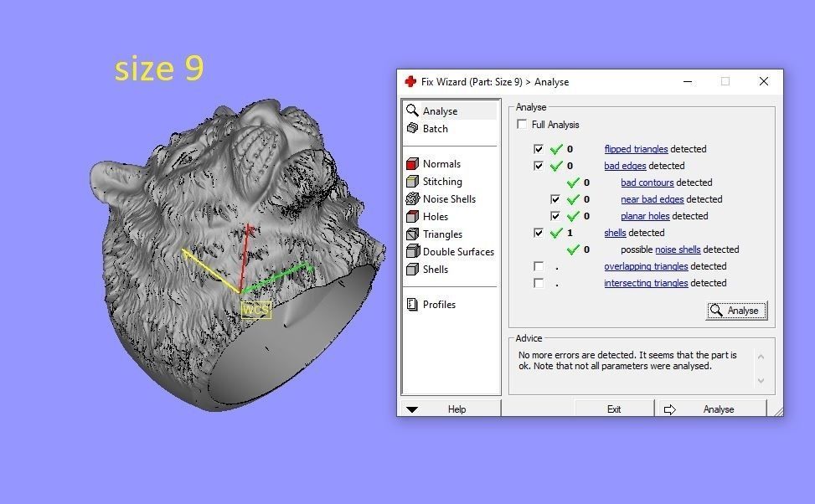Click the bad contours link
This screenshot has height=504, width=815.
[x=647, y=183]
